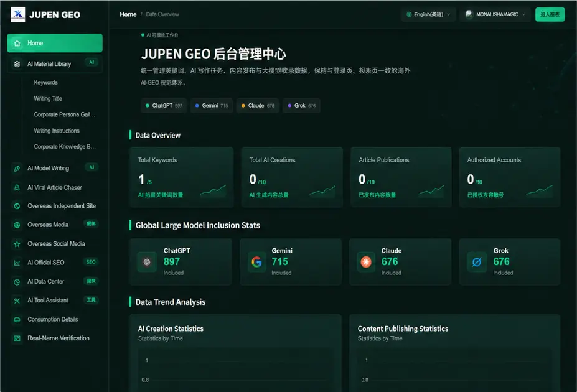Click the Overseas Independent Site globe icon
The width and height of the screenshot is (577, 392).
tap(17, 207)
